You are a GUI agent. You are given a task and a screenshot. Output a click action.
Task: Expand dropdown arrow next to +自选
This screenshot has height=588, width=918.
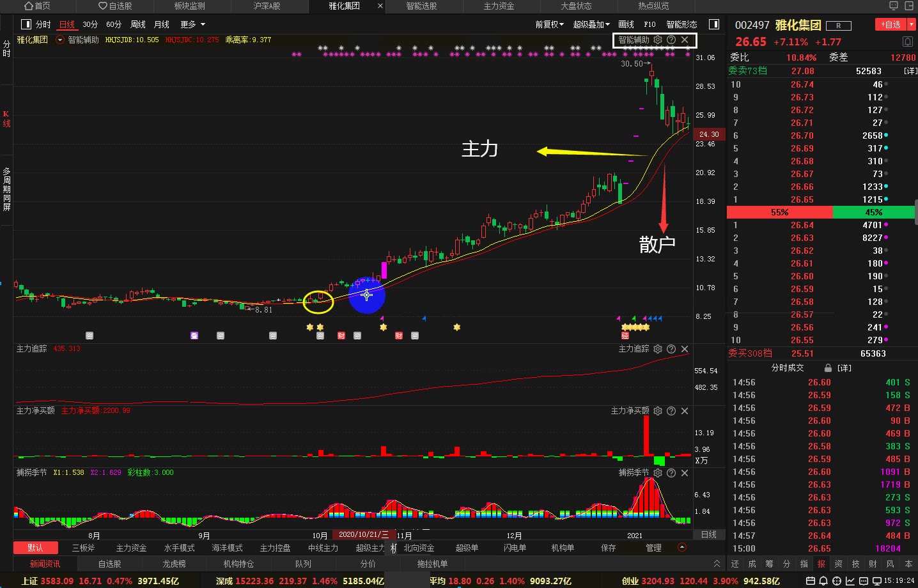point(911,24)
